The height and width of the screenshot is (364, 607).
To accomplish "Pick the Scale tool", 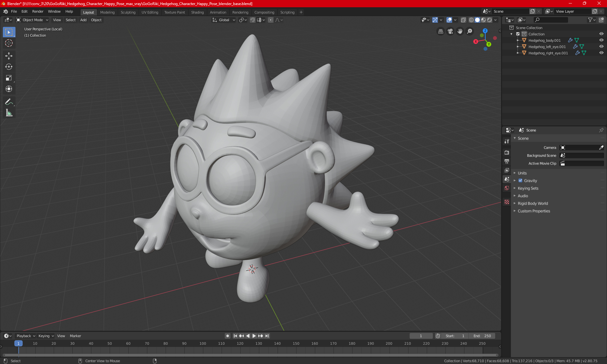I will click(9, 78).
